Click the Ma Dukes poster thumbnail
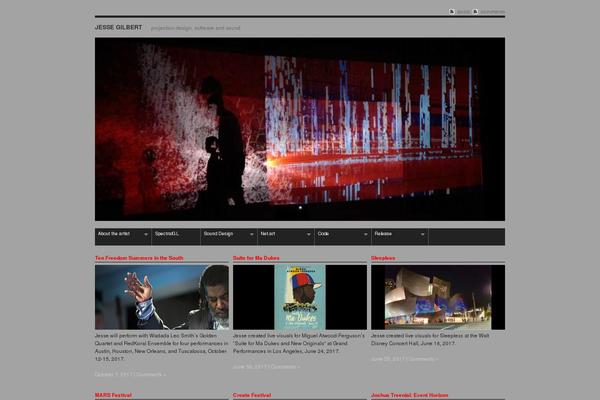This screenshot has height=400, width=600. pyautogui.click(x=300, y=297)
